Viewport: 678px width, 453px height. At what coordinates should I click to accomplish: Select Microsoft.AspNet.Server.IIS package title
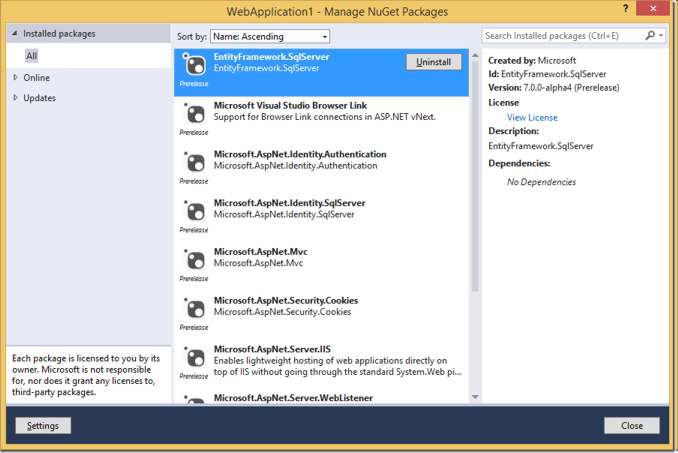[x=272, y=349]
